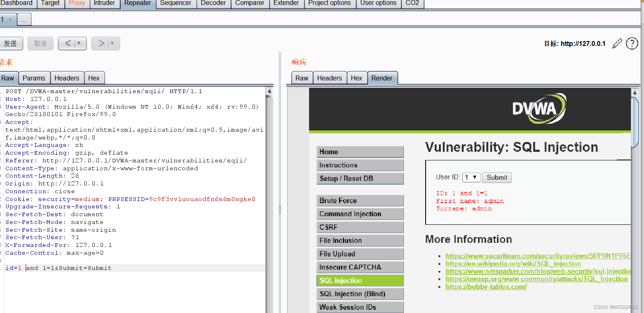Open the DVWA Instructions menu item
Viewport: 644px width, 313px height.
360,165
